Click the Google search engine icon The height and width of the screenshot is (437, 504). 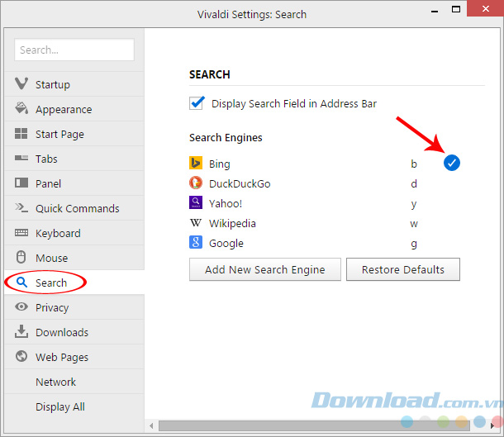[x=196, y=243]
